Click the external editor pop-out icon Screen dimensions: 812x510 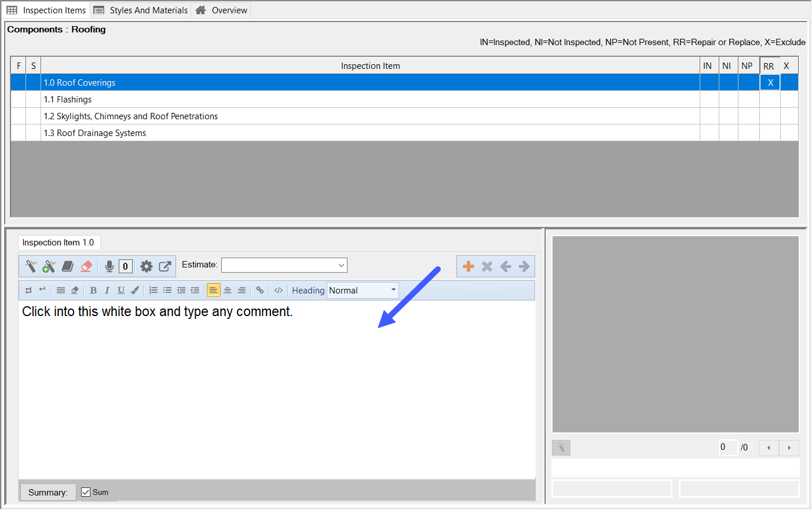[164, 266]
